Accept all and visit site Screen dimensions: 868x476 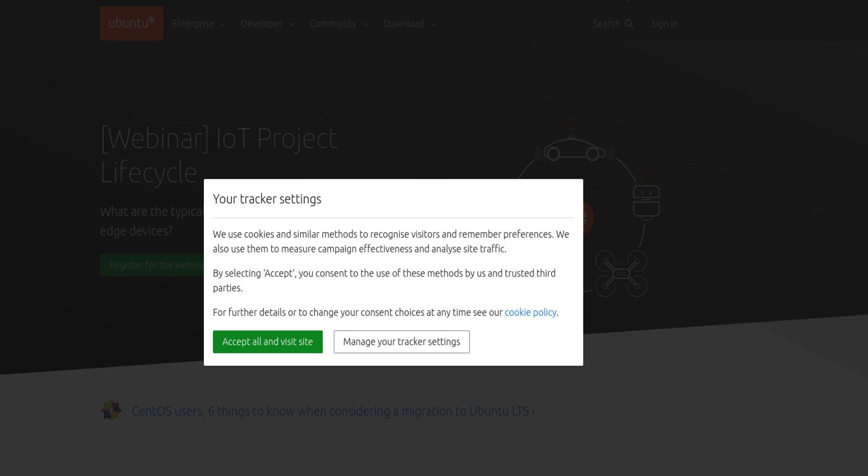(x=268, y=342)
